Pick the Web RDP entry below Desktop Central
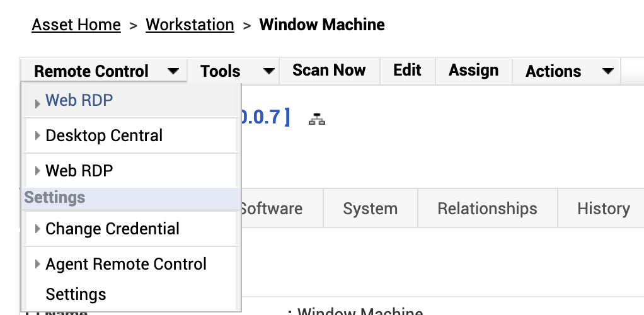The width and height of the screenshot is (644, 315). coord(79,171)
